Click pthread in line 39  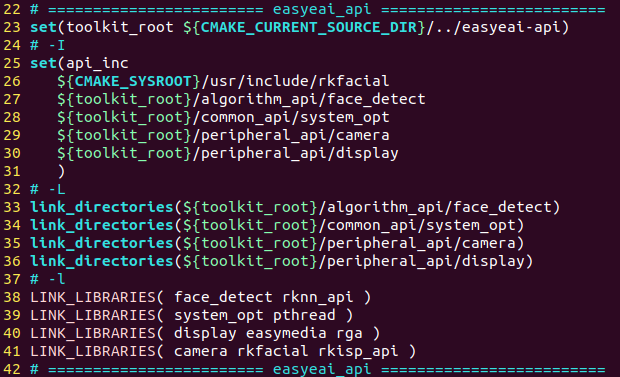[304, 315]
